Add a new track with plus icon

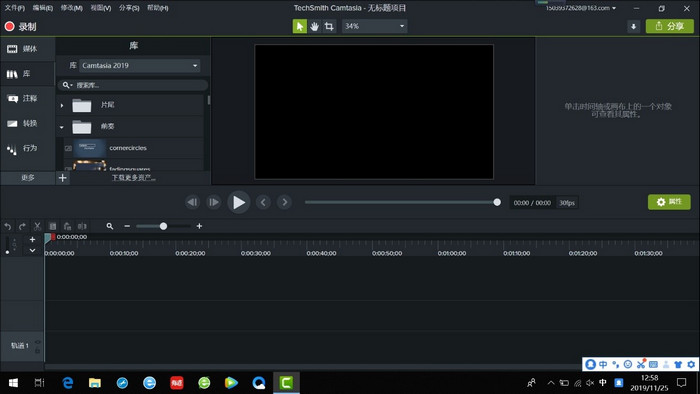[32, 240]
